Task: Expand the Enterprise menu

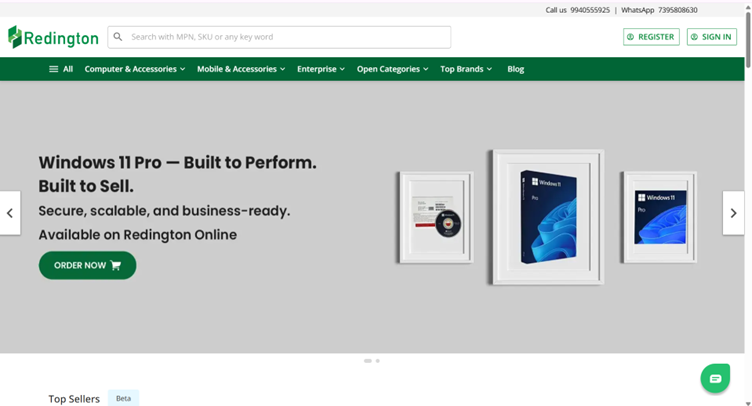Action: pyautogui.click(x=321, y=69)
